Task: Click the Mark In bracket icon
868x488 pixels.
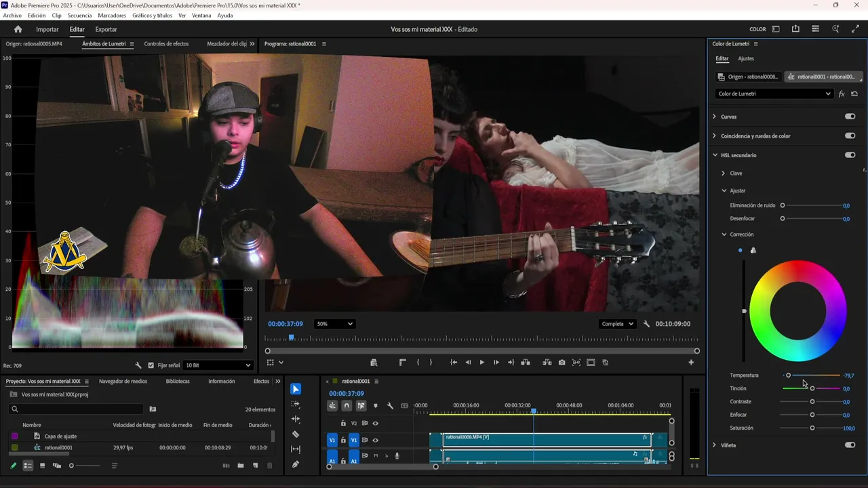Action: click(x=418, y=363)
